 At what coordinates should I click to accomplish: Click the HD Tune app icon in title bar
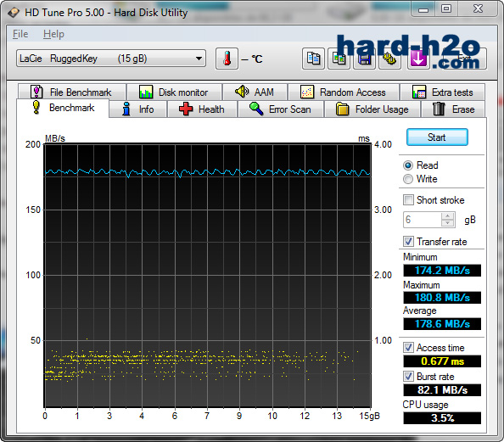[x=14, y=13]
